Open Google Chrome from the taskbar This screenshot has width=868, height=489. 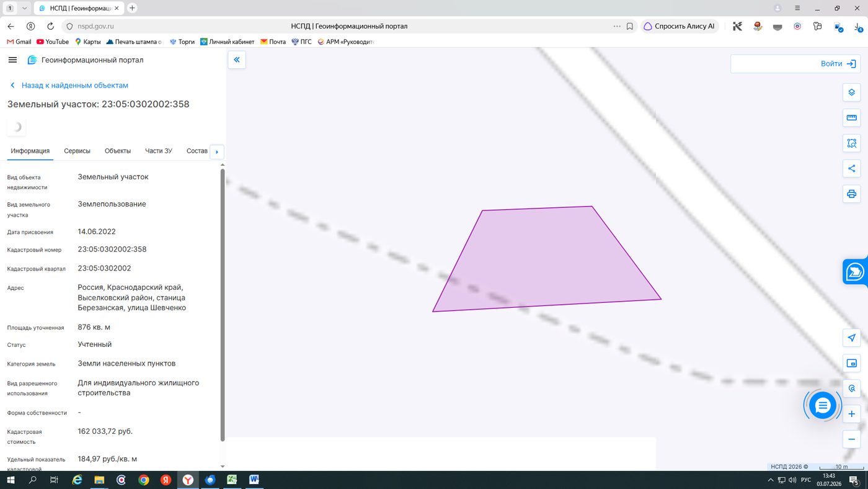[143, 480]
